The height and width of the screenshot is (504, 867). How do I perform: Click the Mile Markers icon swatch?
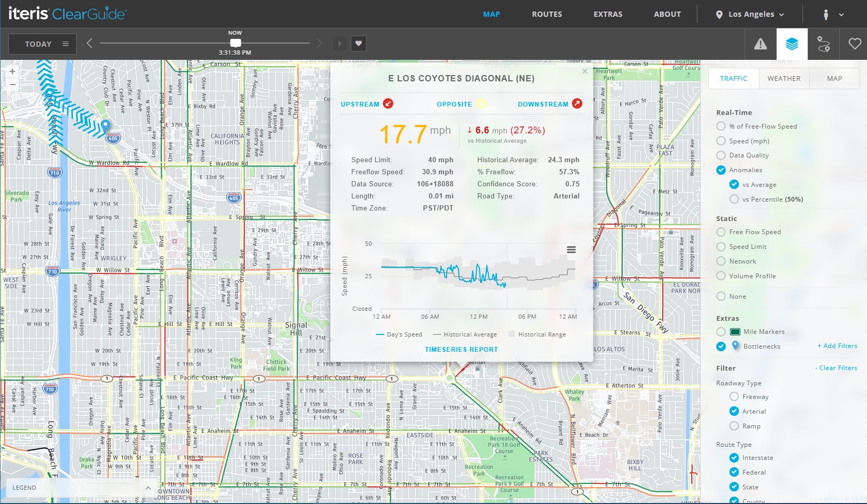735,331
